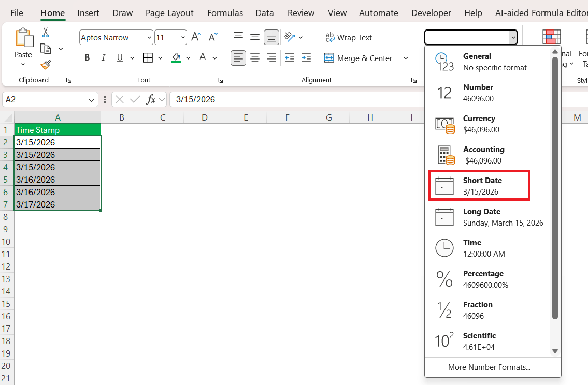Select the Format Painter brush icon

coord(46,65)
